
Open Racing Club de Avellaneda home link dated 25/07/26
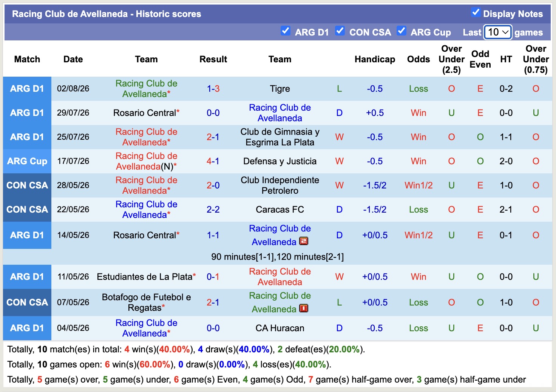point(146,137)
